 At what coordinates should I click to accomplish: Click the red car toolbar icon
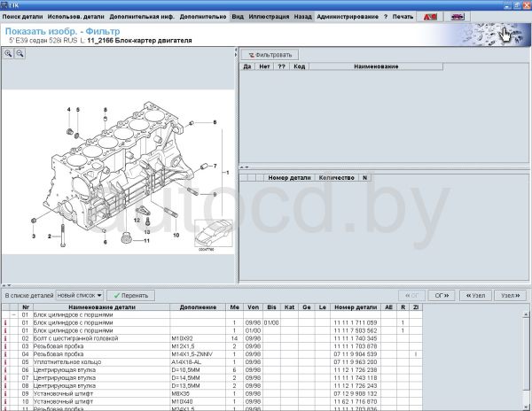[429, 17]
